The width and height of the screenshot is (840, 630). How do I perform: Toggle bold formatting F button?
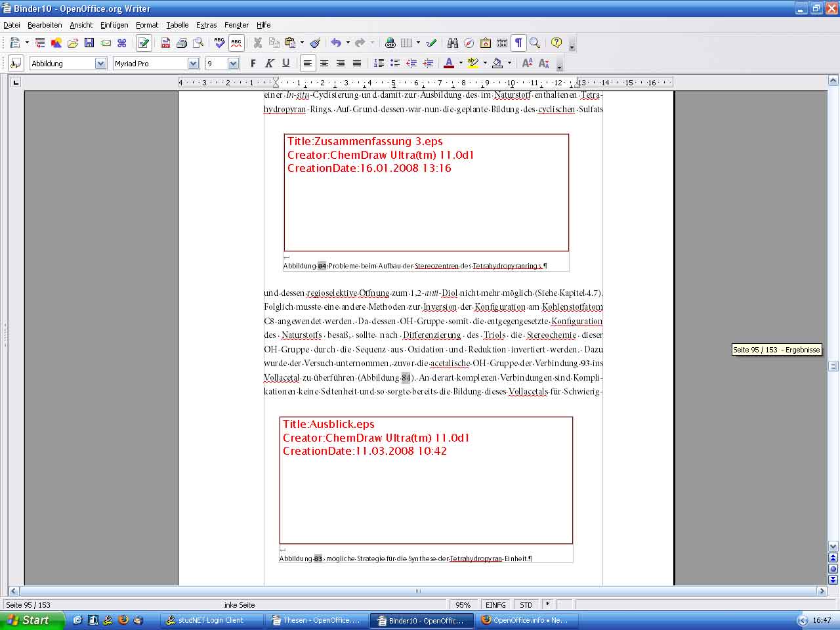pyautogui.click(x=253, y=63)
